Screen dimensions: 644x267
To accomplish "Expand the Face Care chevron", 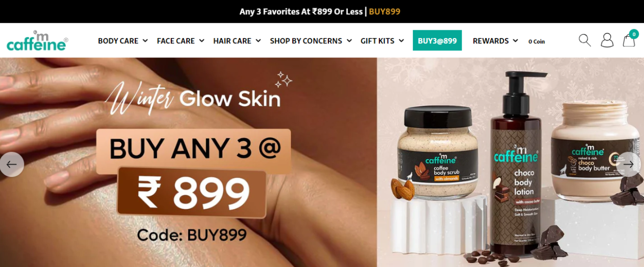I will [201, 41].
